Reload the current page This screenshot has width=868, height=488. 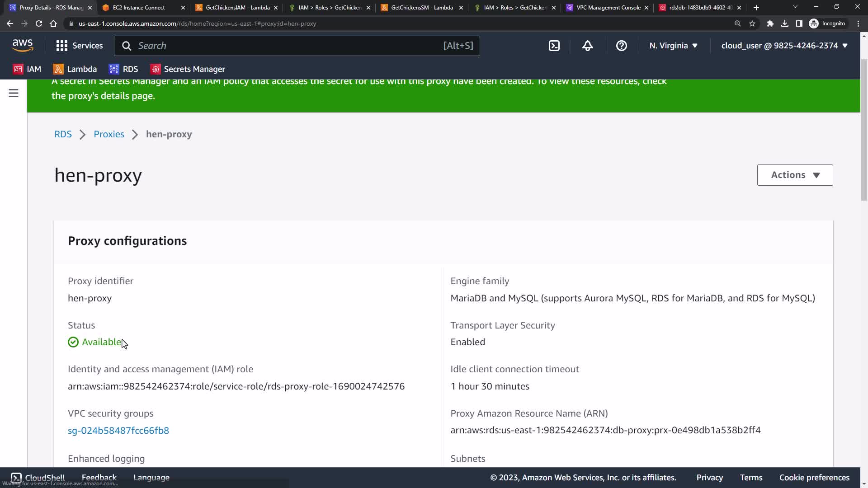(39, 23)
